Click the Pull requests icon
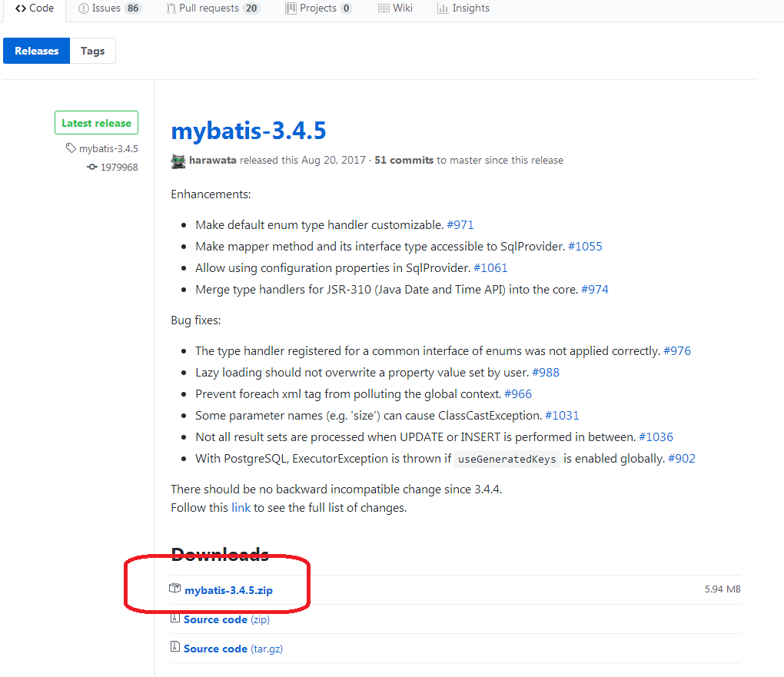 click(171, 8)
